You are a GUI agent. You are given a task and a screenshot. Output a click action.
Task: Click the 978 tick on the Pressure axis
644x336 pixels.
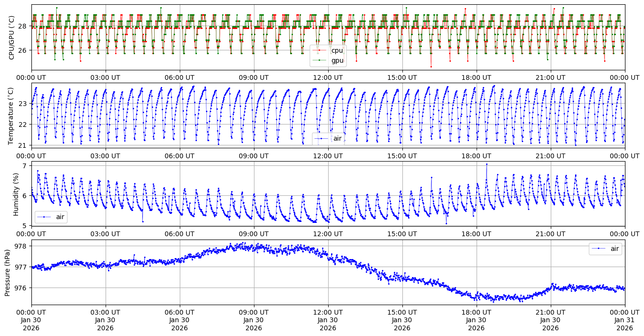coord(22,246)
